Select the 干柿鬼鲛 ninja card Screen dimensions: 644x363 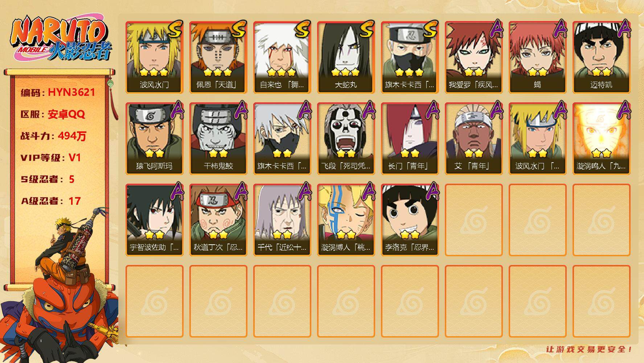click(218, 139)
